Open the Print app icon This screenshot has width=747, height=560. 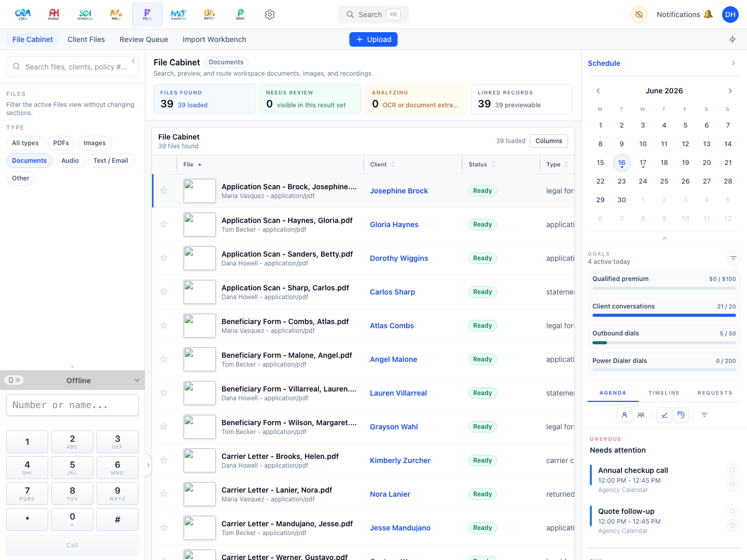click(x=241, y=15)
